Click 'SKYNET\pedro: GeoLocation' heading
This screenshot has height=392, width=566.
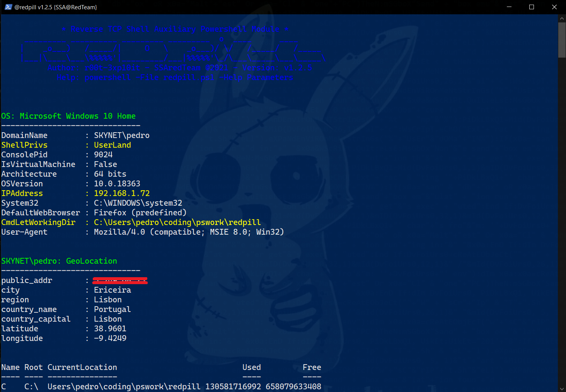59,261
